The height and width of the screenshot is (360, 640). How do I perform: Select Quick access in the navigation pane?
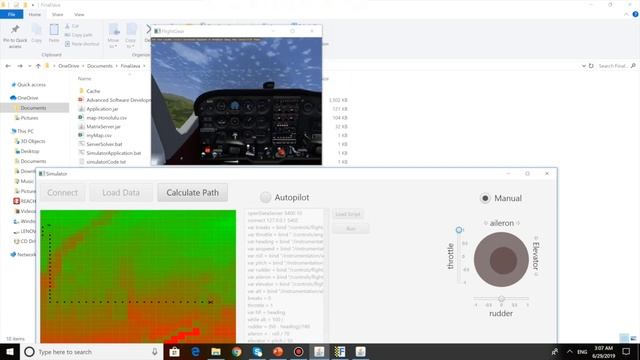(x=31, y=85)
